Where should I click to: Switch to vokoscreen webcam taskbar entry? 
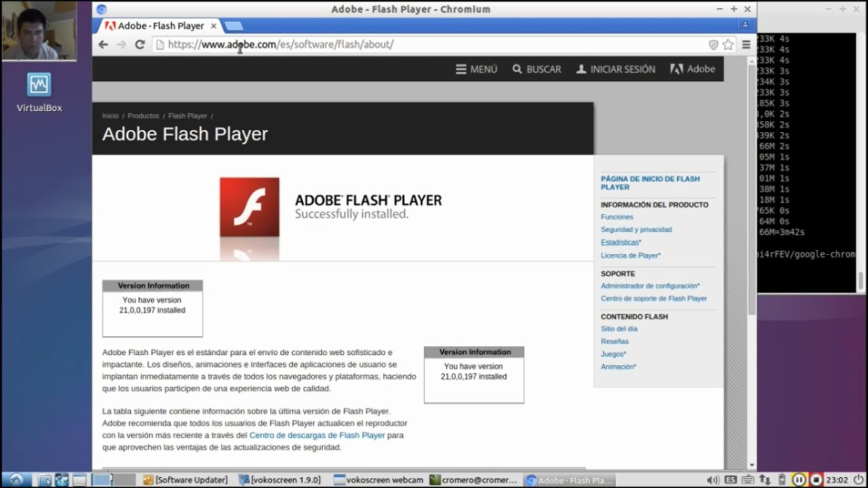tap(378, 480)
